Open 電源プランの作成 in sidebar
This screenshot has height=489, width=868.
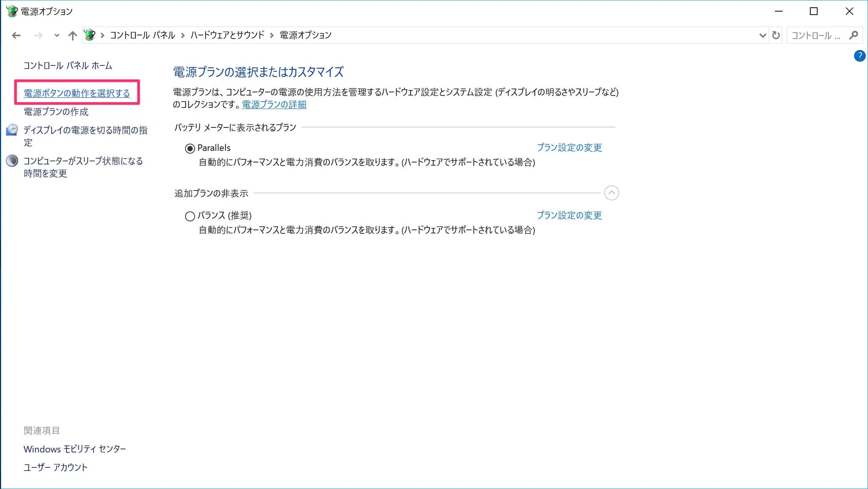pos(56,112)
